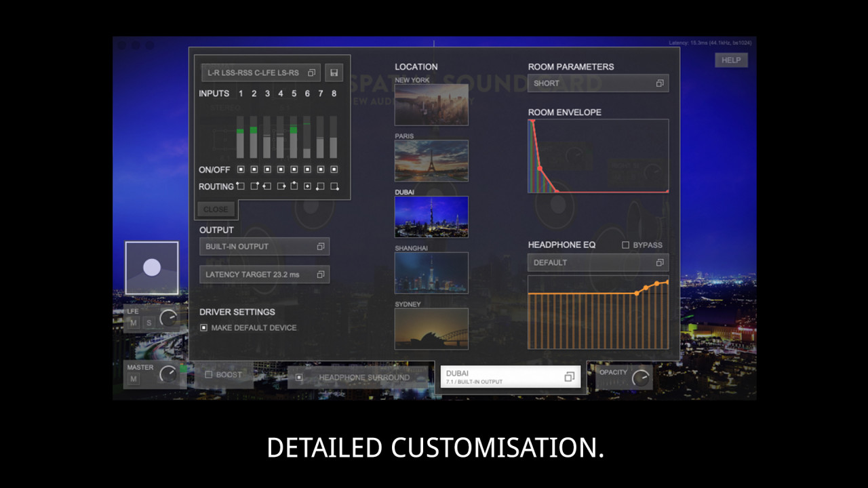Image resolution: width=868 pixels, height=488 pixels.
Task: Open the L-R LSS-RSS C-LFE LS-RS dropdown
Action: tap(261, 73)
